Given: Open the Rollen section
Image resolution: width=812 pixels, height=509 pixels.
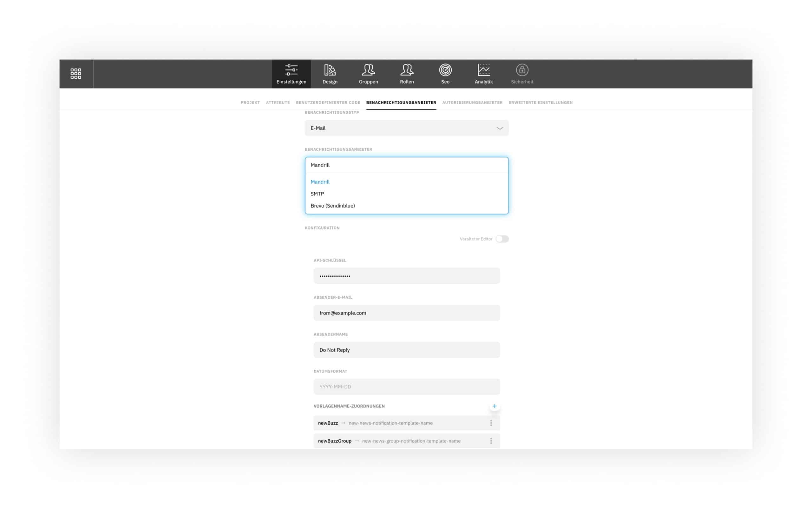Looking at the screenshot, I should pos(407,74).
